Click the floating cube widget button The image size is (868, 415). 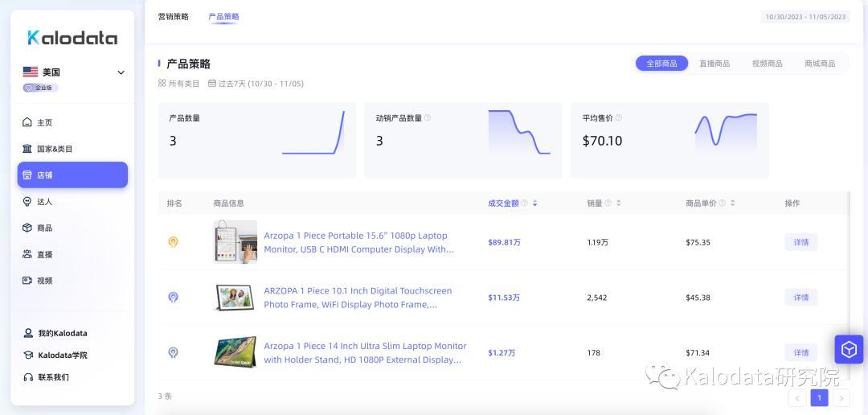tap(849, 349)
